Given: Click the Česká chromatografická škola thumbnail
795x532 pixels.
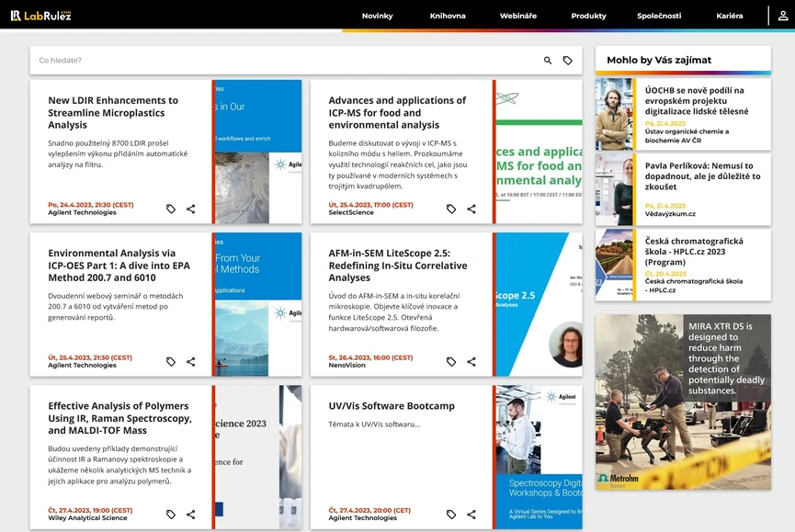Looking at the screenshot, I should tap(614, 263).
